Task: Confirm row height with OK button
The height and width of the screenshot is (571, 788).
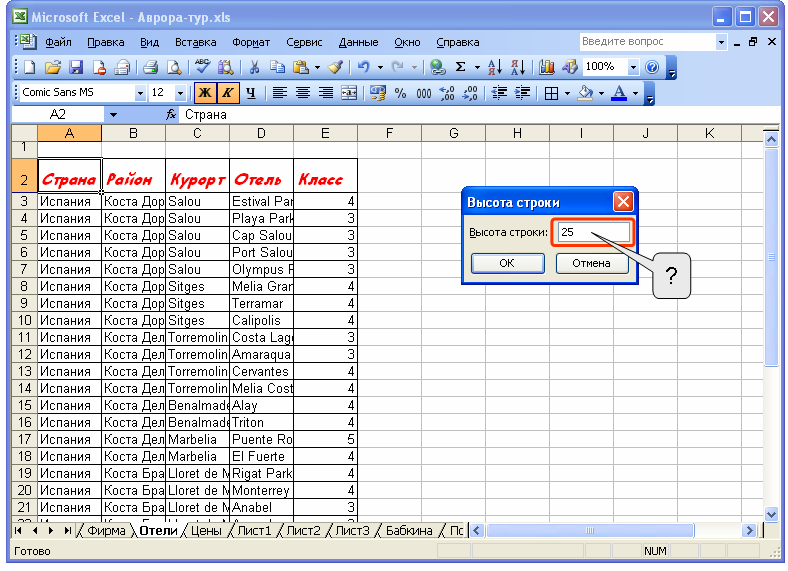Action: 507,263
